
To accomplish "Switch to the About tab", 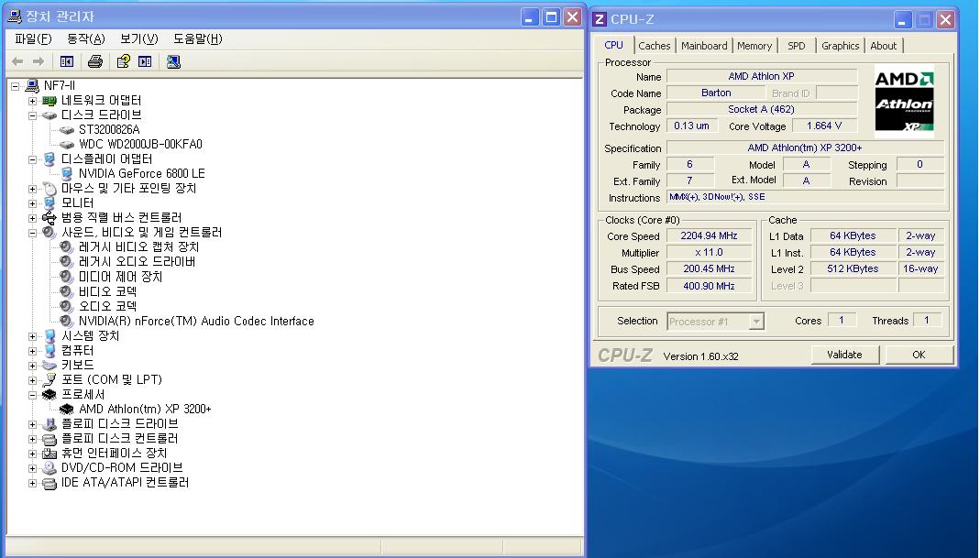I will (x=883, y=46).
